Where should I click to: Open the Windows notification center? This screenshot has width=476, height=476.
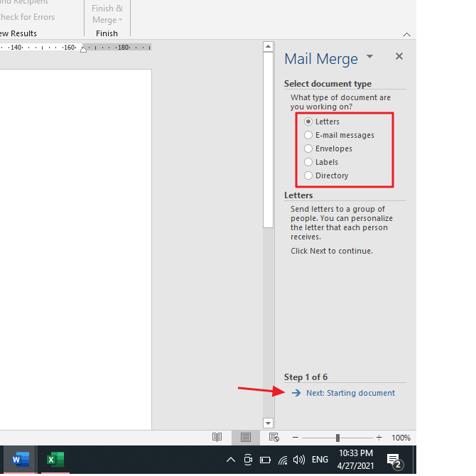tap(394, 460)
